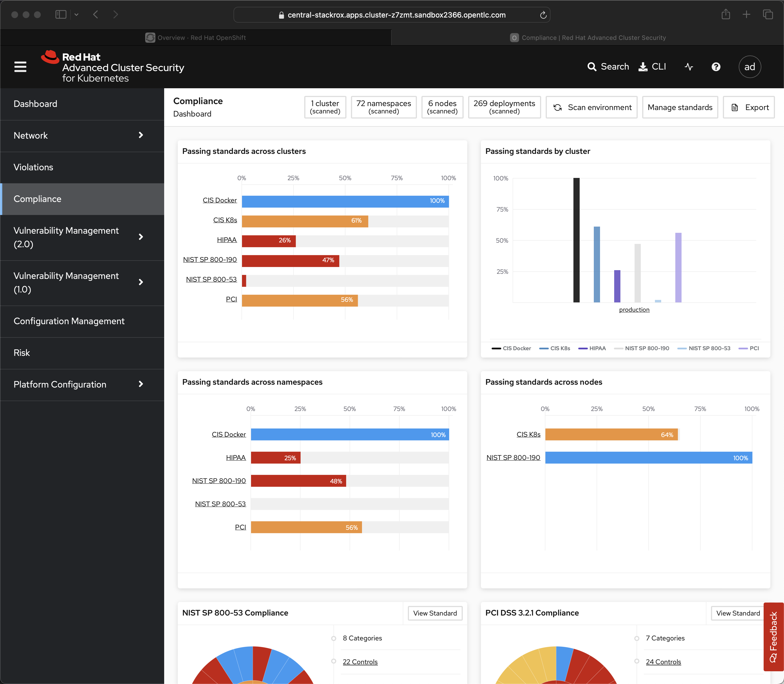784x684 pixels.
Task: Open a new browser tab
Action: point(746,14)
